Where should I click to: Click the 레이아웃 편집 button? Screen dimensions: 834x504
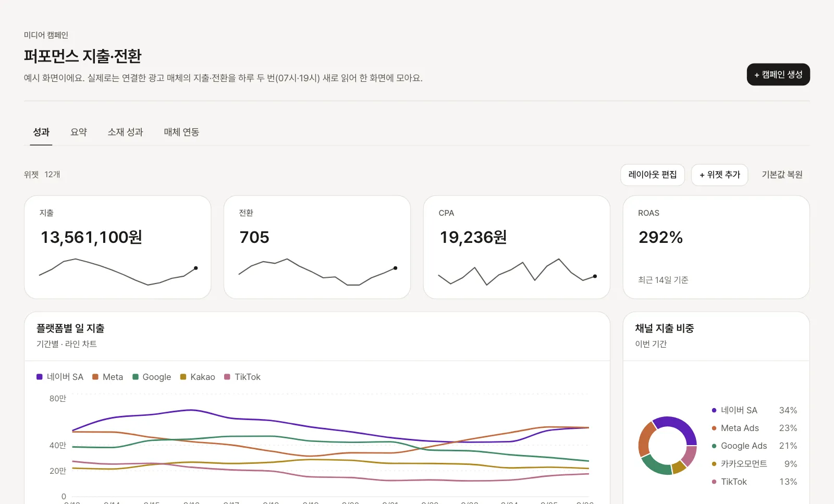click(x=653, y=175)
